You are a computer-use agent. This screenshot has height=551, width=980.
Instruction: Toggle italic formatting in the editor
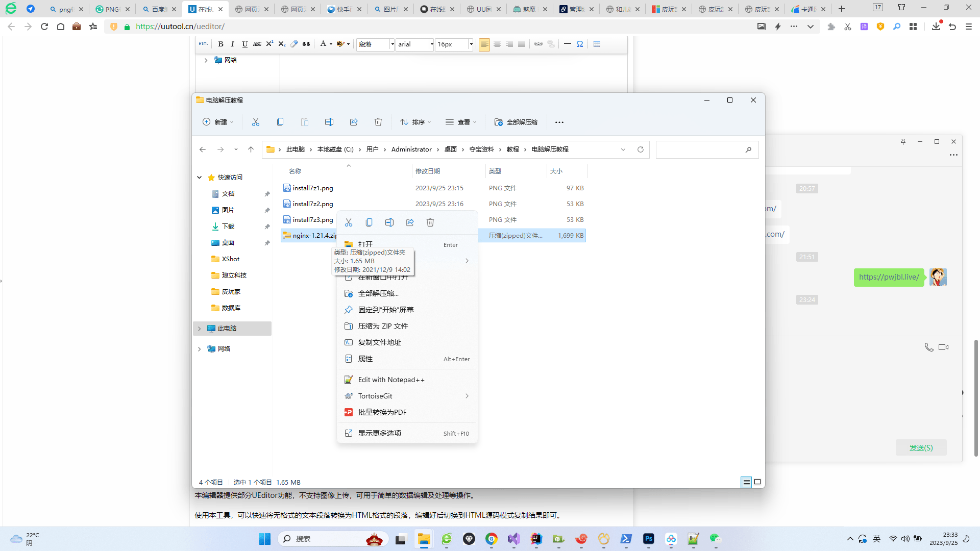coord(232,44)
